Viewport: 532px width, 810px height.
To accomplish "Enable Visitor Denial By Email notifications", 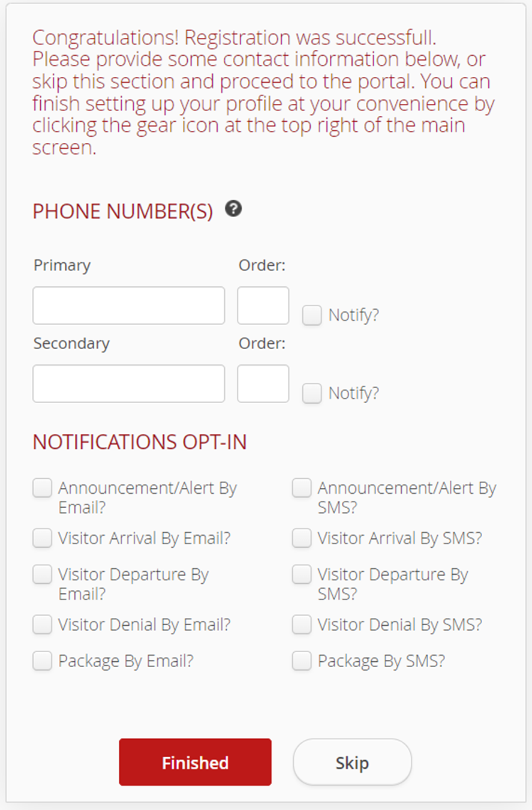I will click(42, 625).
